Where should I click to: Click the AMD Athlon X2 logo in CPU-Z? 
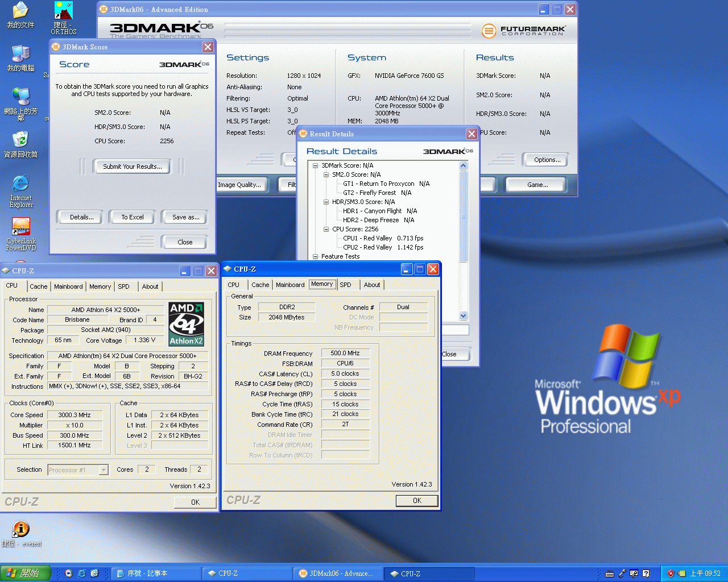click(x=187, y=324)
